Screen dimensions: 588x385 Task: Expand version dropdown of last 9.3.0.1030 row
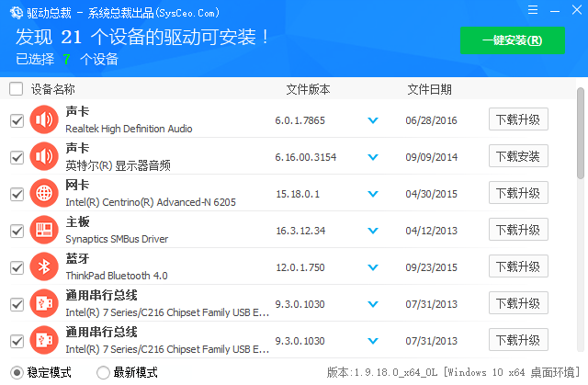coord(373,341)
